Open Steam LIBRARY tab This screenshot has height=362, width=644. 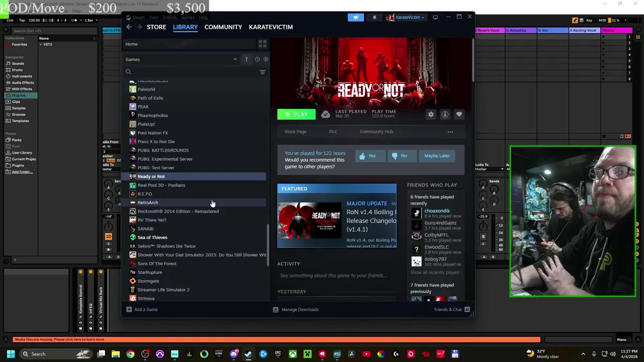tap(185, 27)
